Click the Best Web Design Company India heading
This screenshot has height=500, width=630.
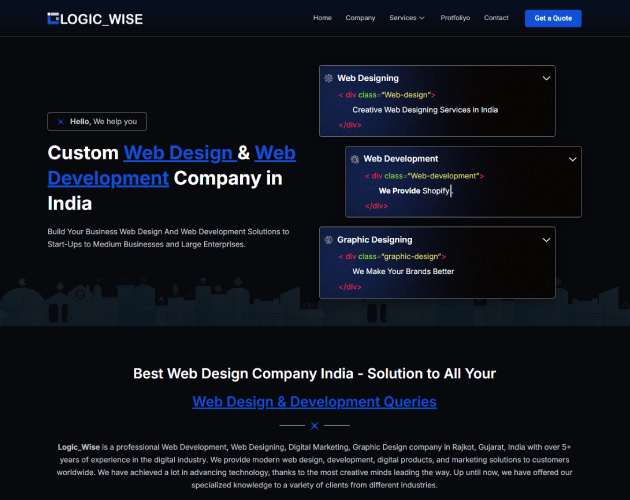point(314,373)
